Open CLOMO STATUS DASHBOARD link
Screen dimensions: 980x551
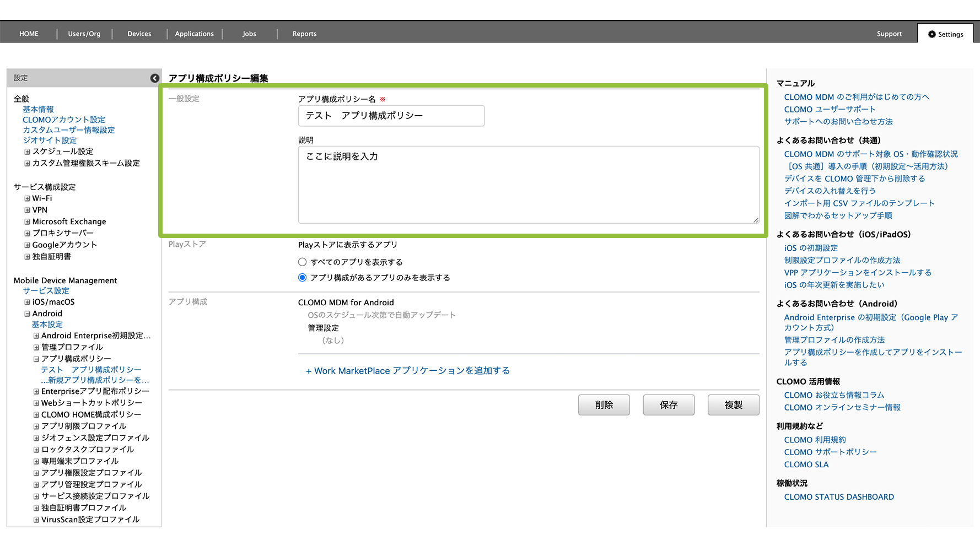[839, 497]
